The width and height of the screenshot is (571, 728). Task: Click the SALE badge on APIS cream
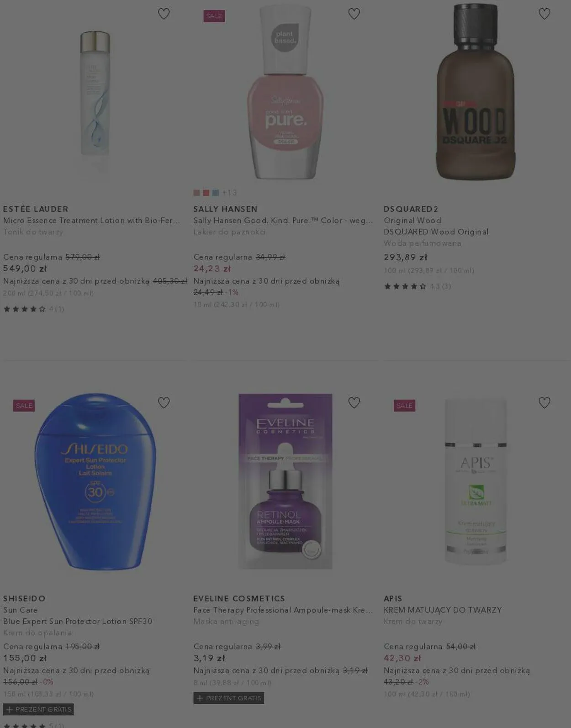pyautogui.click(x=404, y=406)
